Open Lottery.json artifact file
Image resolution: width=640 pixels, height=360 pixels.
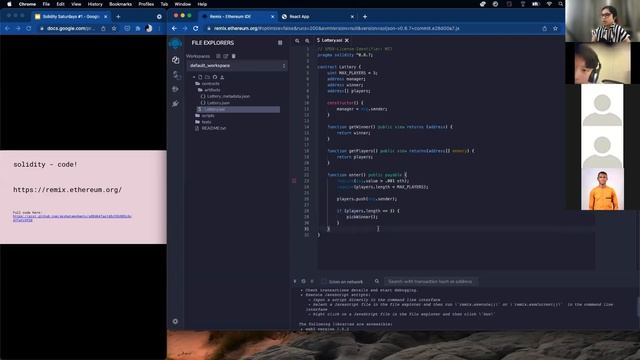215,103
